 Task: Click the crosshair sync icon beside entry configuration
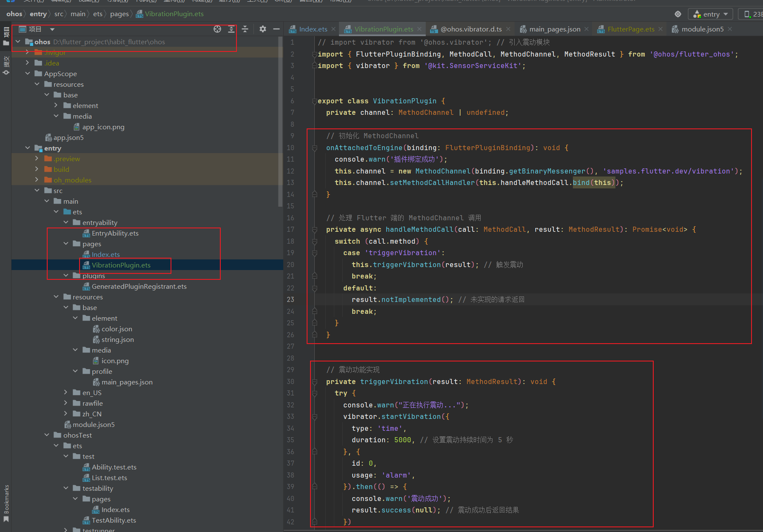pyautogui.click(x=678, y=14)
